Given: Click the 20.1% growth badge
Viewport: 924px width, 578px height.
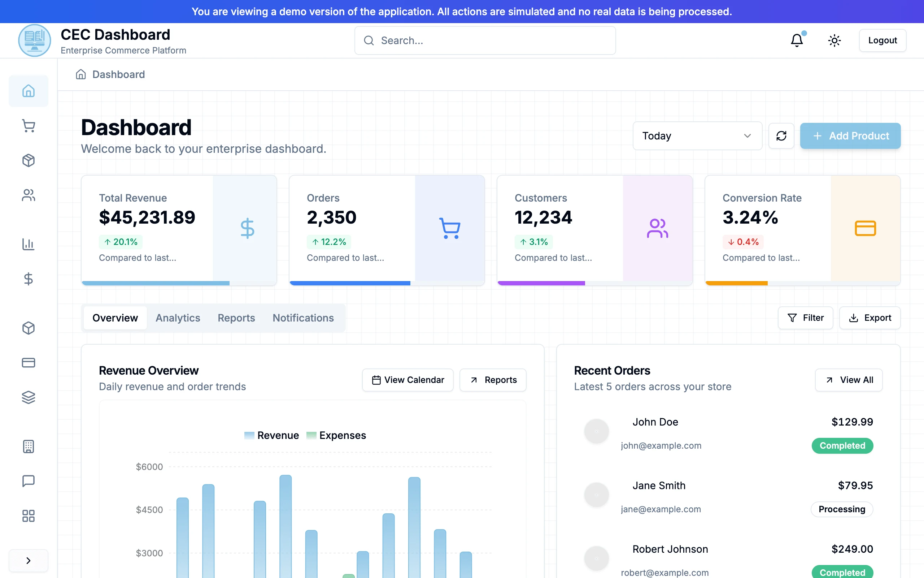Looking at the screenshot, I should tap(121, 242).
